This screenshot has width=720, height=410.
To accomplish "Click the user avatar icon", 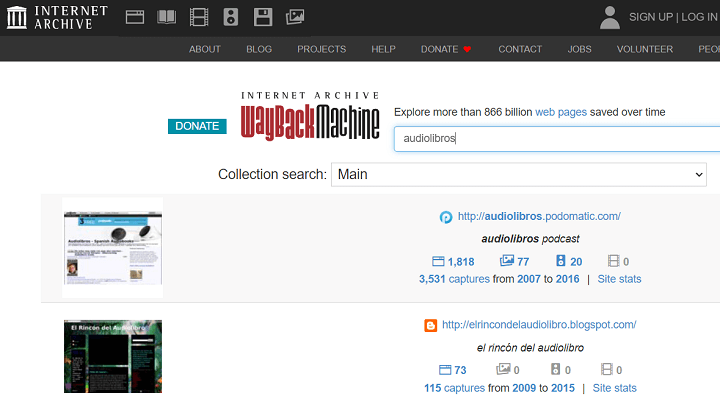I will (610, 17).
